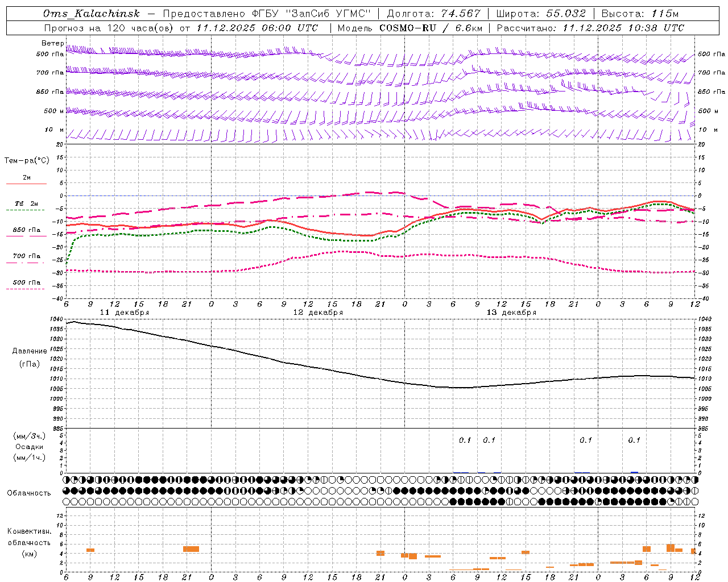Click the 'Прогноз на 120 часа(ов)' text
The height and width of the screenshot is (582, 728).
[110, 28]
